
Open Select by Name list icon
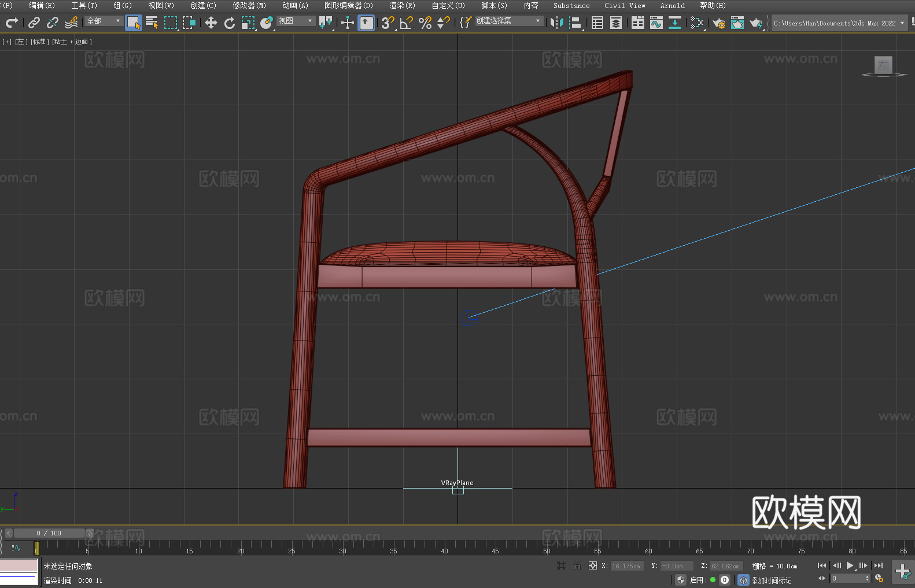(x=152, y=23)
